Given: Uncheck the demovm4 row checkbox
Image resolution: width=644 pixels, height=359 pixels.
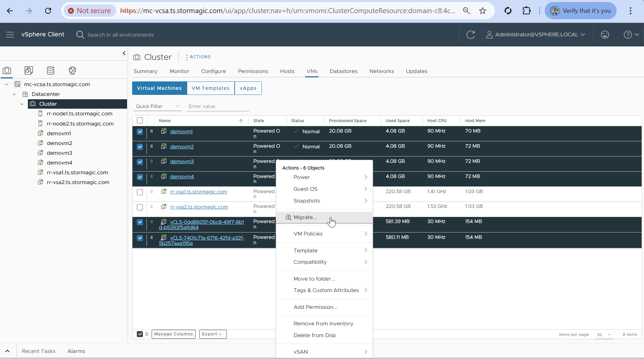Looking at the screenshot, I should coord(140,177).
